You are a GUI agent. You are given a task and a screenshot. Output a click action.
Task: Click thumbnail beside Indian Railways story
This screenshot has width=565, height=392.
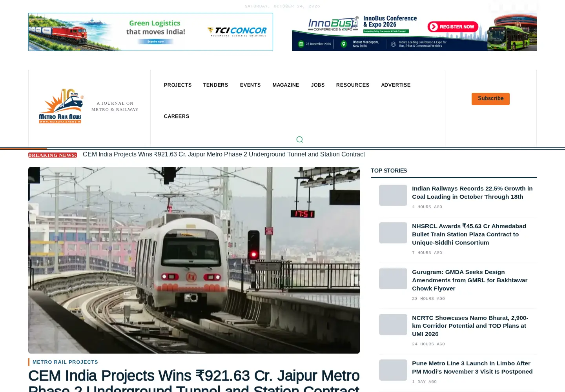[x=393, y=195]
